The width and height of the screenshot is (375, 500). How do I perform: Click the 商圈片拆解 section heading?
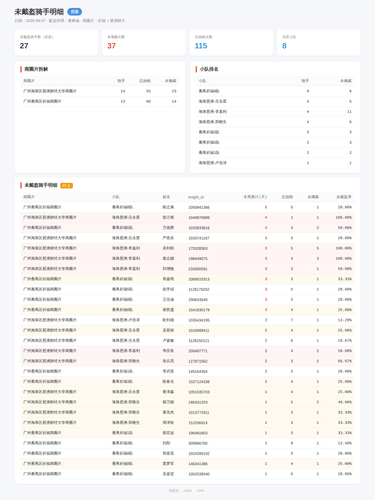(x=36, y=69)
